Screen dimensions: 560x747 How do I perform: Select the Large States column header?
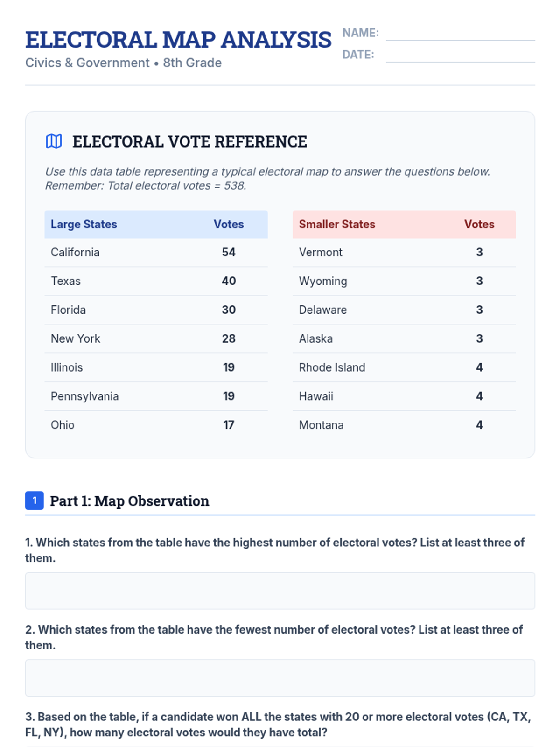coord(84,224)
